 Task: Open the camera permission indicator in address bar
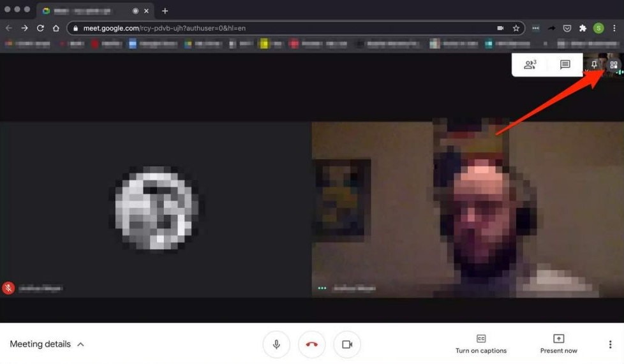pos(500,28)
